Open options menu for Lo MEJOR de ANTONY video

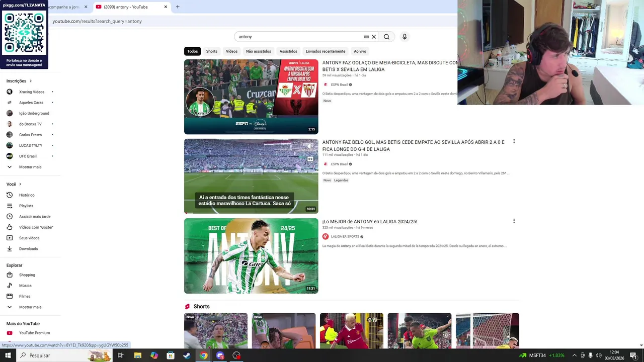514,221
